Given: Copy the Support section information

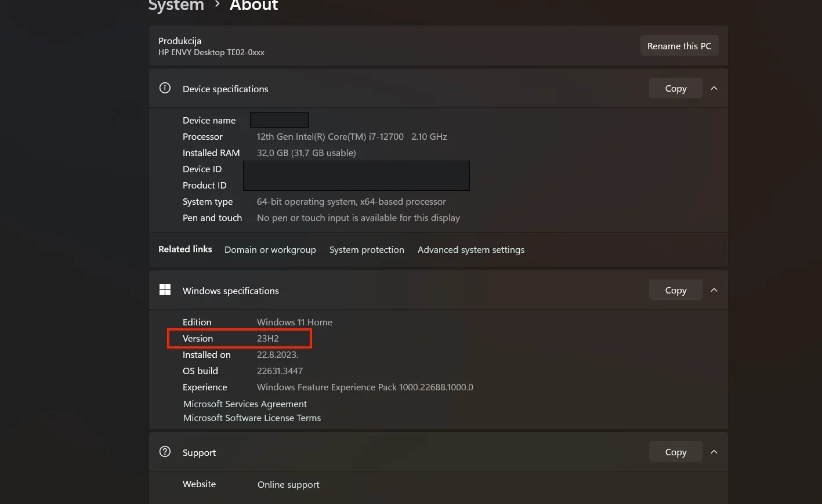Looking at the screenshot, I should click(675, 452).
